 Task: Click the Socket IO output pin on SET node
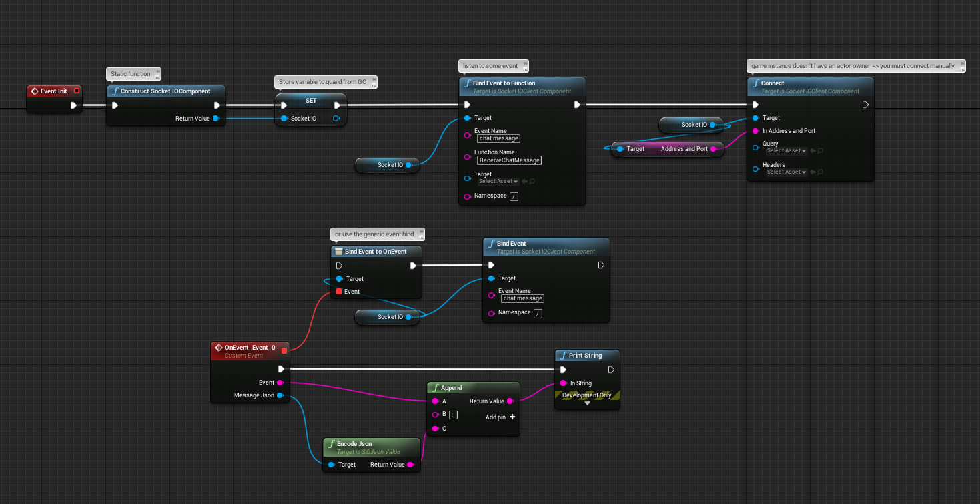336,118
